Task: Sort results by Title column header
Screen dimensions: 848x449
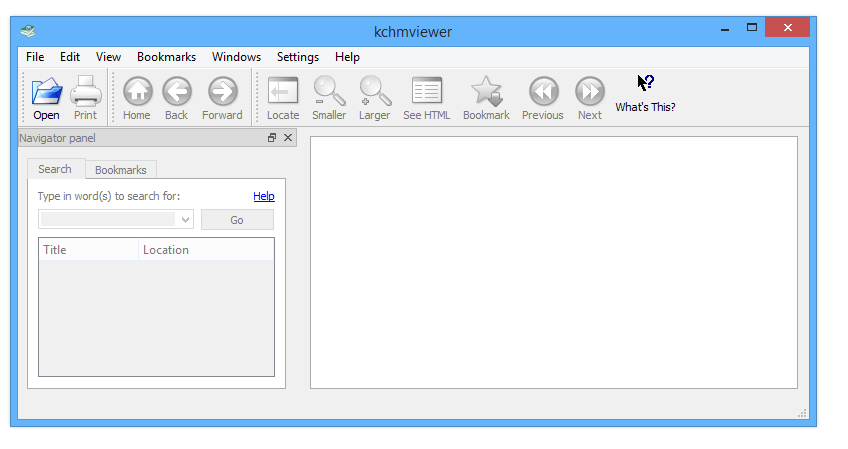Action: [89, 249]
